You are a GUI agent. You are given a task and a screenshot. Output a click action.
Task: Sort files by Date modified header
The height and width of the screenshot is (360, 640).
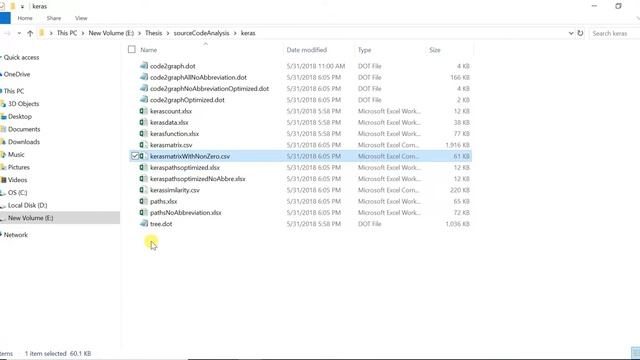(307, 50)
